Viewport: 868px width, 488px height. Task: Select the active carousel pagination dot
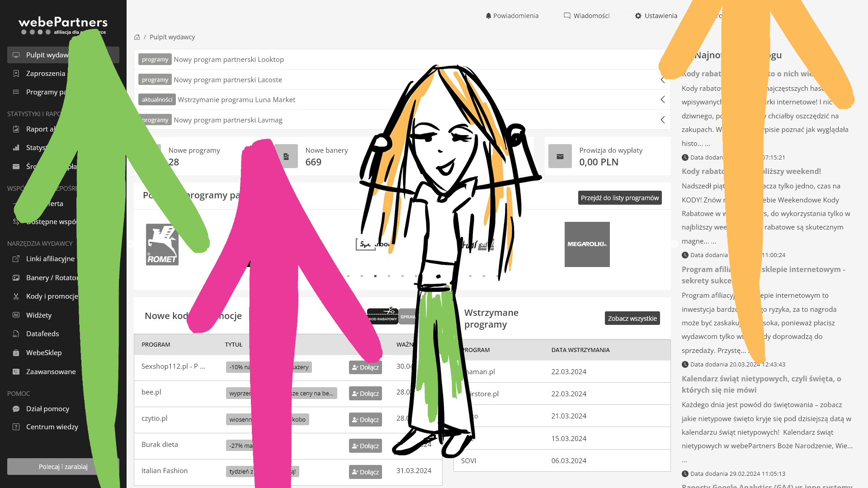tap(375, 276)
